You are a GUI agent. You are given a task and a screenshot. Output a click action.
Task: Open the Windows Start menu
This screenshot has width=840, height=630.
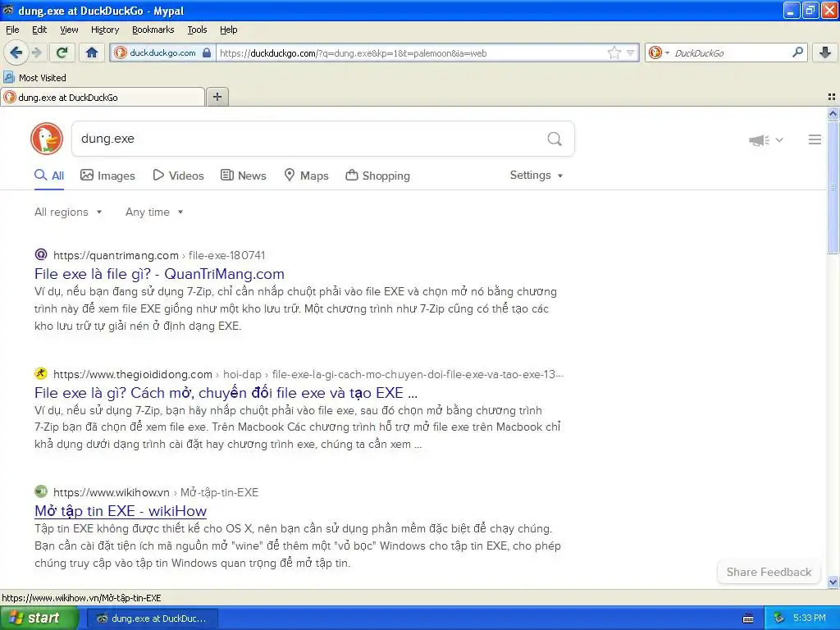click(39, 619)
